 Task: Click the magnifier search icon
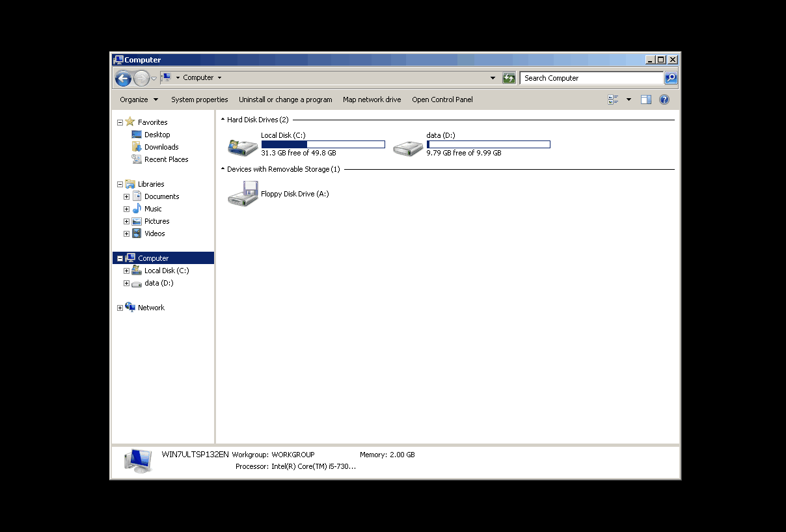point(671,78)
